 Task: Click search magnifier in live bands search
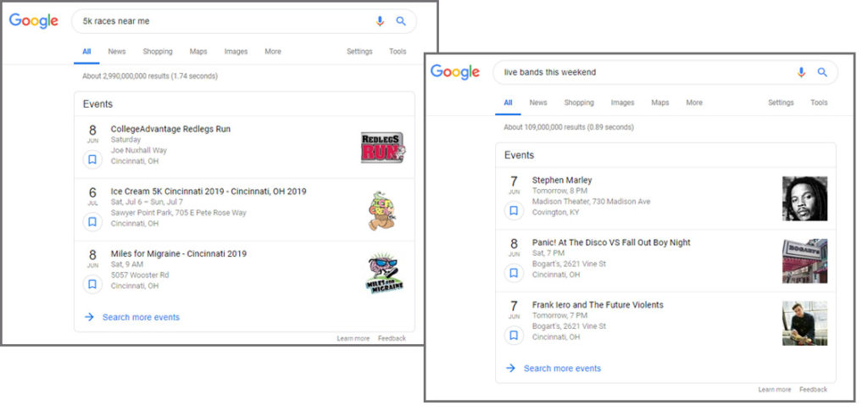click(822, 72)
